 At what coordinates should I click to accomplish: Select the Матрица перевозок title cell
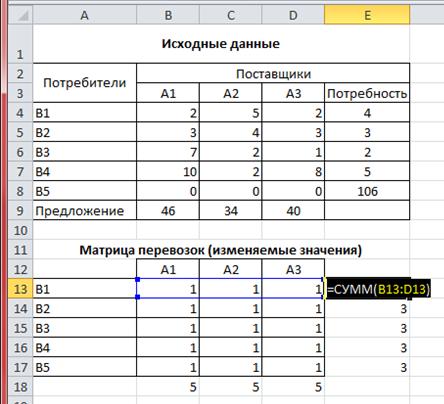pos(221,250)
